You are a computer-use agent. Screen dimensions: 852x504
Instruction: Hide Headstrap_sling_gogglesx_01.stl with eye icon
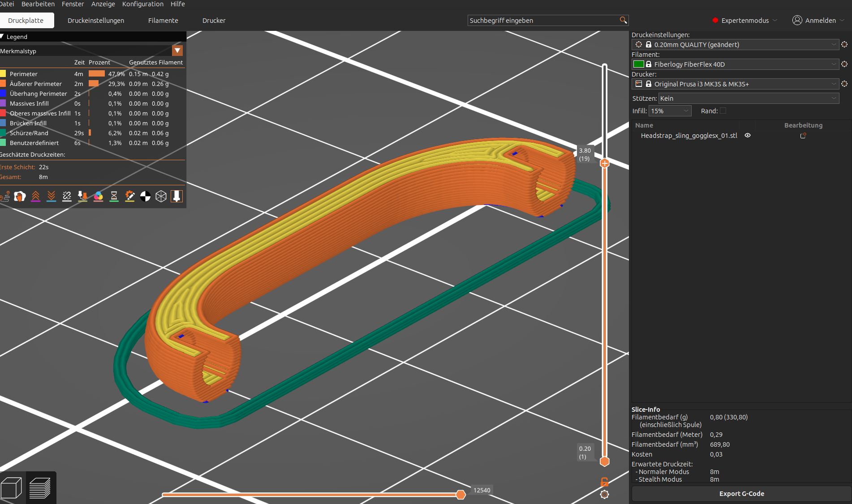click(748, 135)
